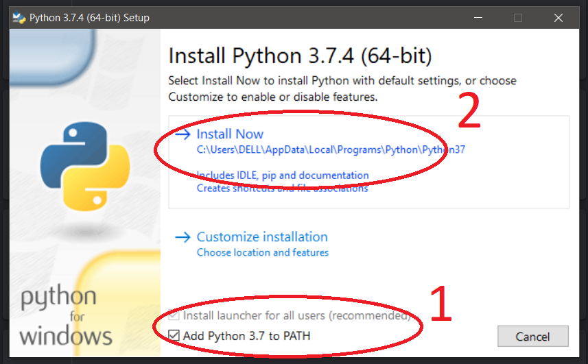The width and height of the screenshot is (588, 364).
Task: Click the Choose location and features text
Action: click(263, 252)
